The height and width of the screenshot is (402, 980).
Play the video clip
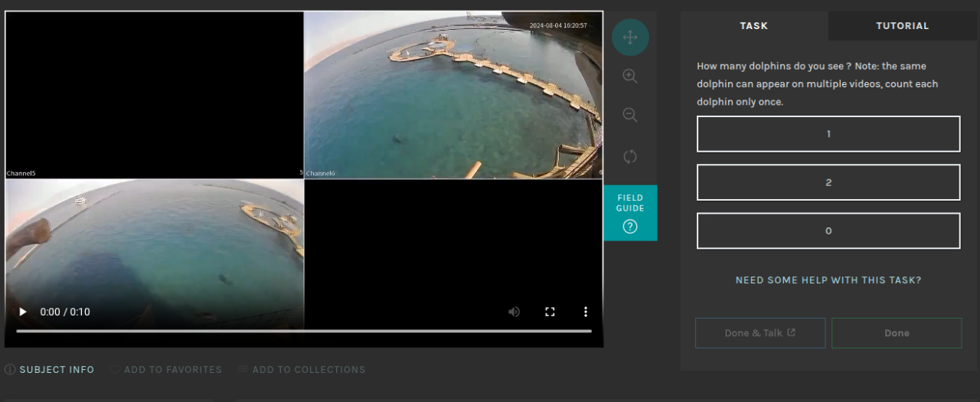point(23,312)
